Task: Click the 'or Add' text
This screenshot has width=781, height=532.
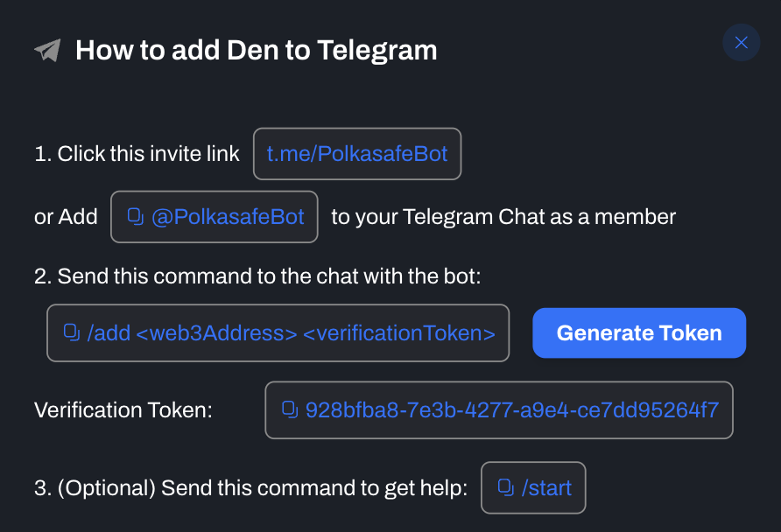Action: click(x=66, y=216)
